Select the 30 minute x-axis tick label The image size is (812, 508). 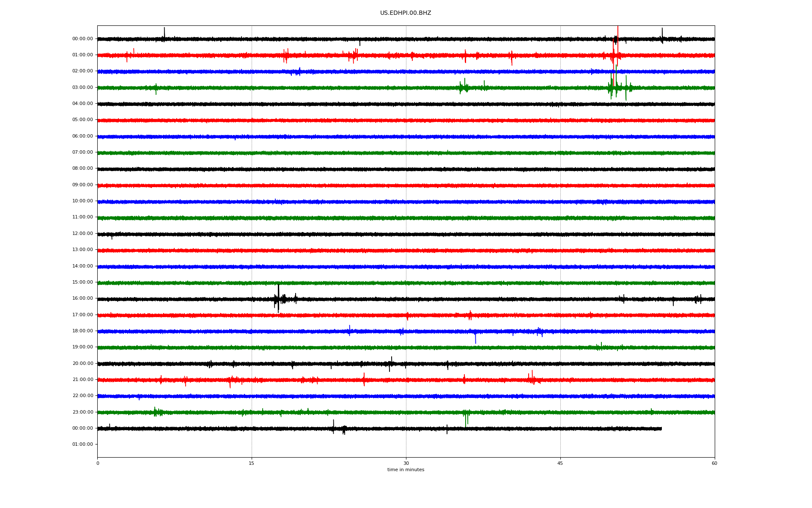pos(406,463)
